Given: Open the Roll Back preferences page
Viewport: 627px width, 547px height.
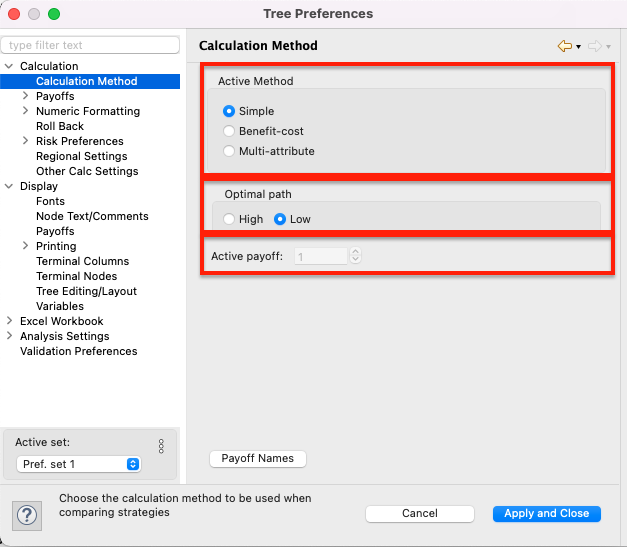Looking at the screenshot, I should [60, 126].
